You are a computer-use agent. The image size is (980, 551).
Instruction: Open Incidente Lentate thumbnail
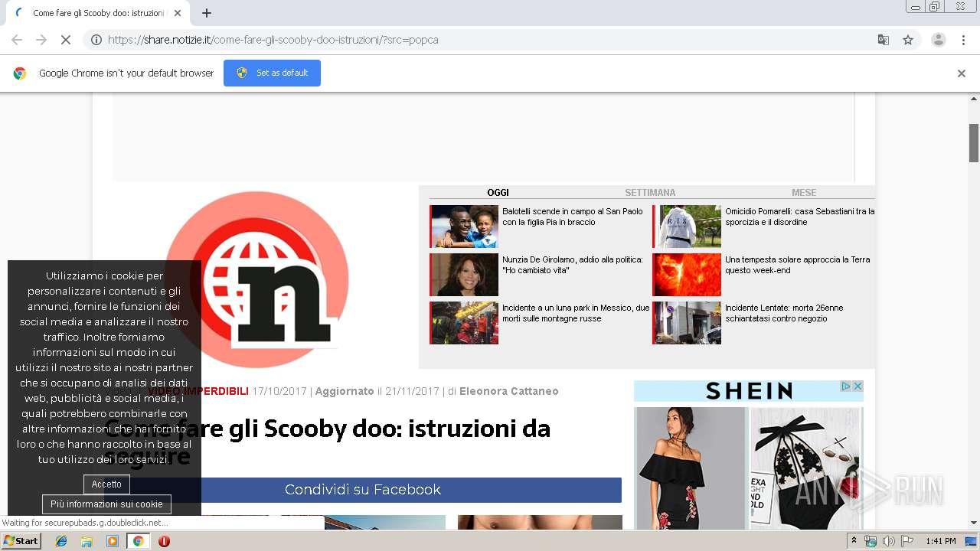tap(687, 323)
